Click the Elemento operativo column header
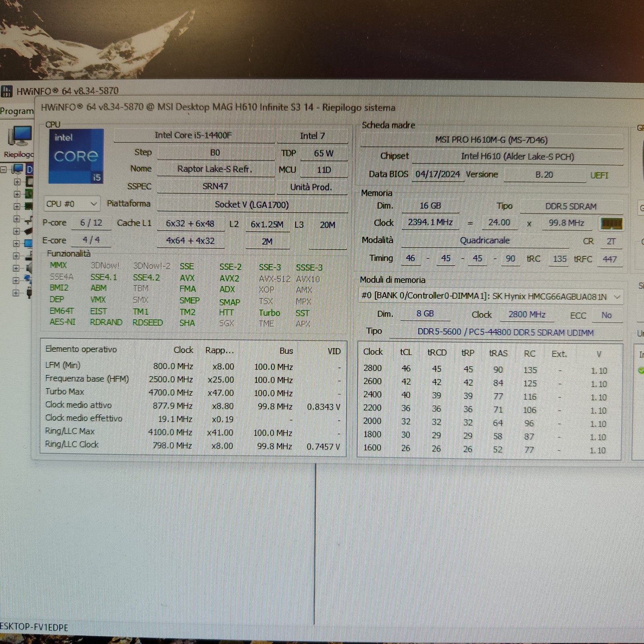This screenshot has width=644, height=644. (x=81, y=349)
